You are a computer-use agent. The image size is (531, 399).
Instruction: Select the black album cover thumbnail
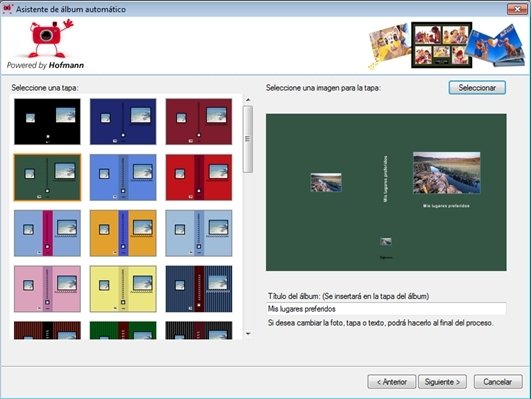click(47, 122)
